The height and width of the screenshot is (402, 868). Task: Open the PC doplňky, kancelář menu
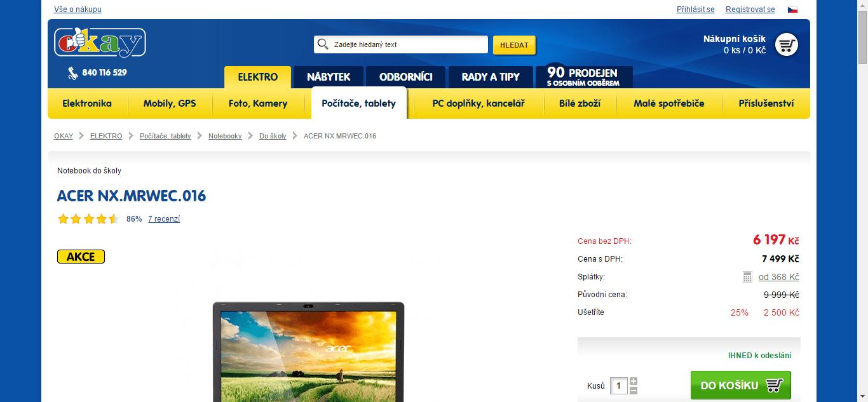(x=478, y=104)
